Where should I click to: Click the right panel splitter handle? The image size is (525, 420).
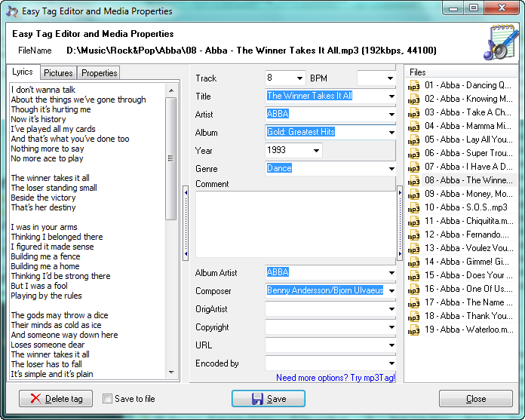[x=400, y=223]
